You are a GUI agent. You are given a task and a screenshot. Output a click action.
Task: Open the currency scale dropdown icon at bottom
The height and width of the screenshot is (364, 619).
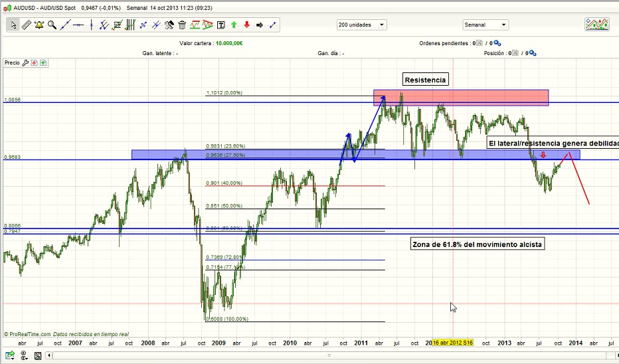coord(24,355)
